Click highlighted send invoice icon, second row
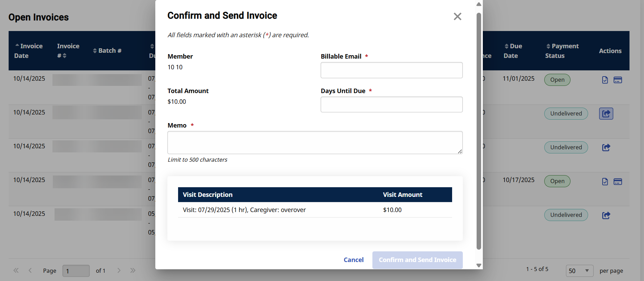Viewport: 644px width, 281px height. [x=606, y=113]
